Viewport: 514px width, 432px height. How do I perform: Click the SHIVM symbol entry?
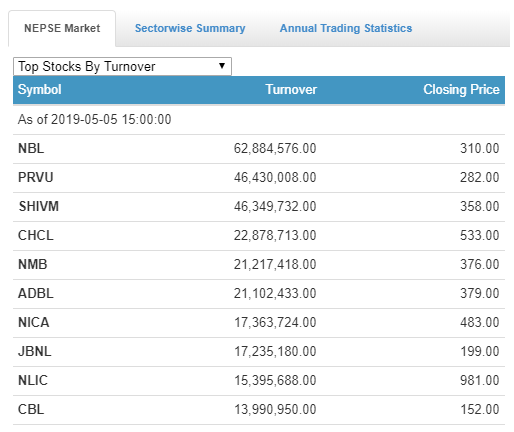pyautogui.click(x=39, y=206)
